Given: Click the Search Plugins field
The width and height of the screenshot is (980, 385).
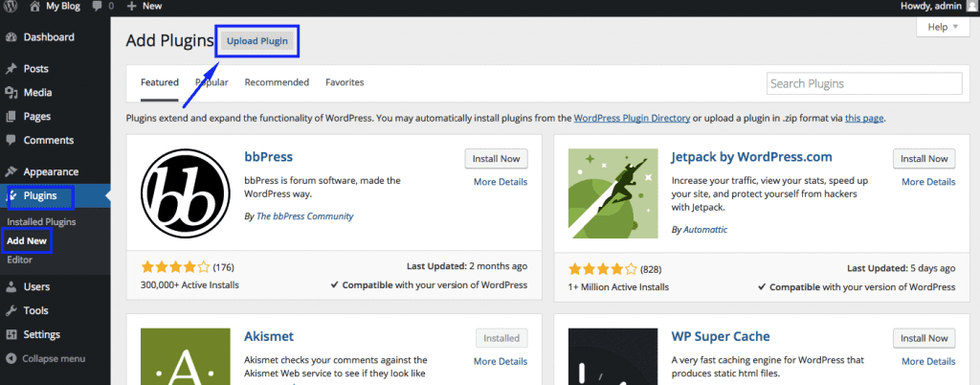Looking at the screenshot, I should coord(864,83).
